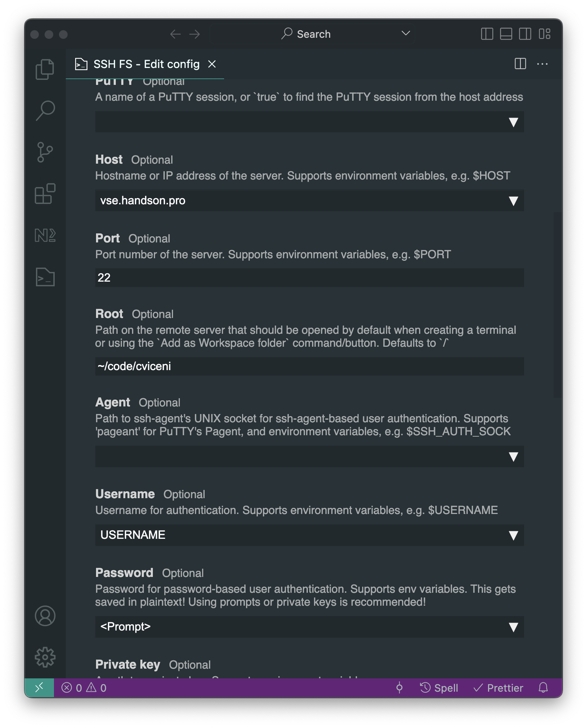Toggle the bottom panel layout button

pyautogui.click(x=506, y=34)
